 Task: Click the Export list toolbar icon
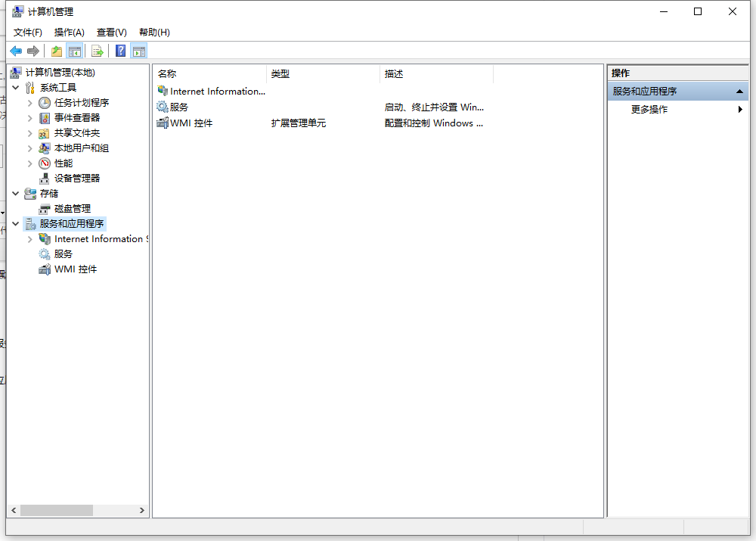pos(97,51)
